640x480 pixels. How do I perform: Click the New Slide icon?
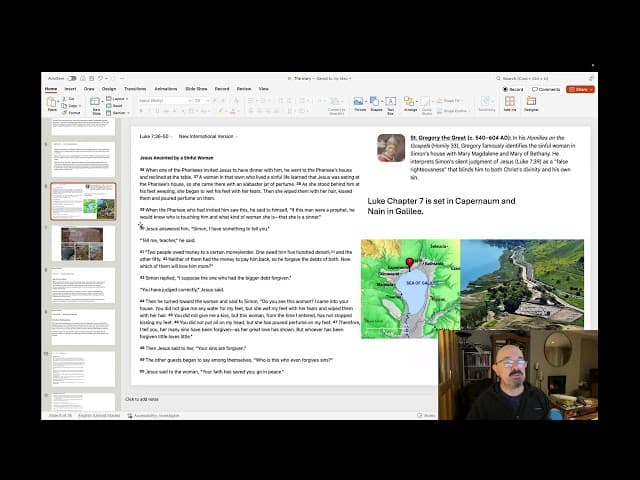(x=97, y=102)
